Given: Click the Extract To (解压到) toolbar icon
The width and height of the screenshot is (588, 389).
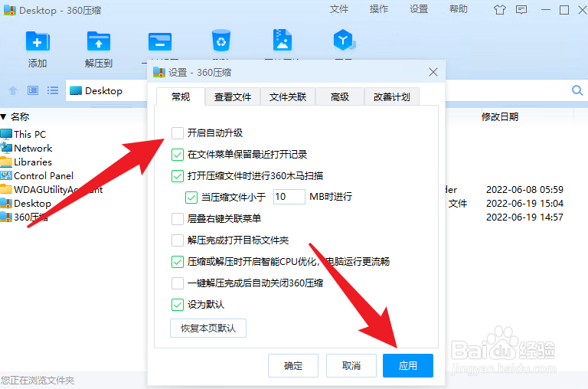Looking at the screenshot, I should pos(99,41).
